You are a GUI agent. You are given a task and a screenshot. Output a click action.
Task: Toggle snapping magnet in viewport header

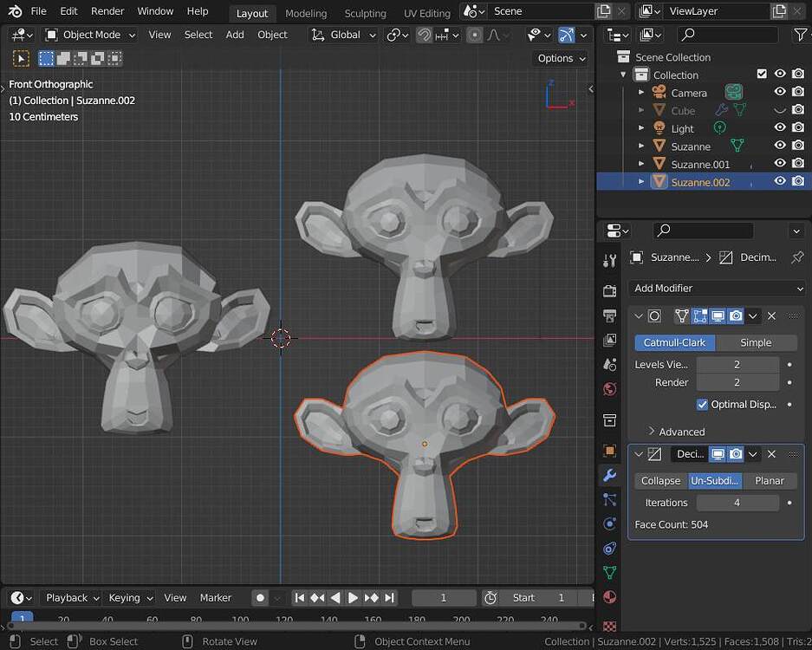click(424, 35)
